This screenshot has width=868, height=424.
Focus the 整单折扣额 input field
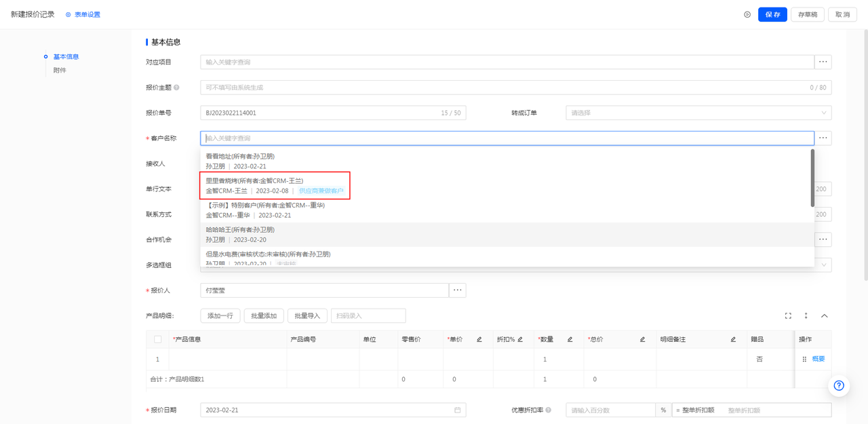click(777, 410)
